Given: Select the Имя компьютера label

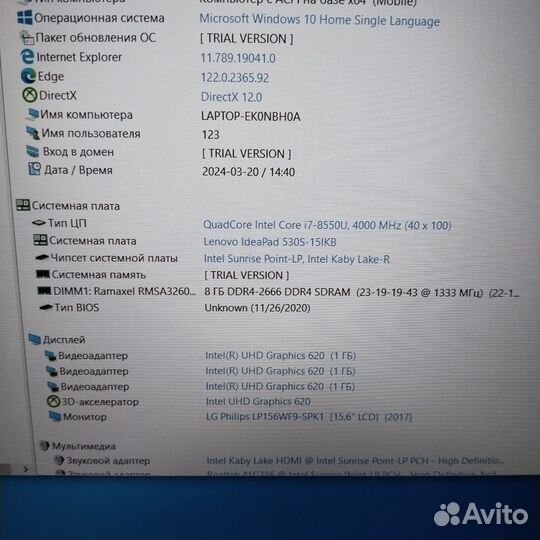Looking at the screenshot, I should coord(86,114).
